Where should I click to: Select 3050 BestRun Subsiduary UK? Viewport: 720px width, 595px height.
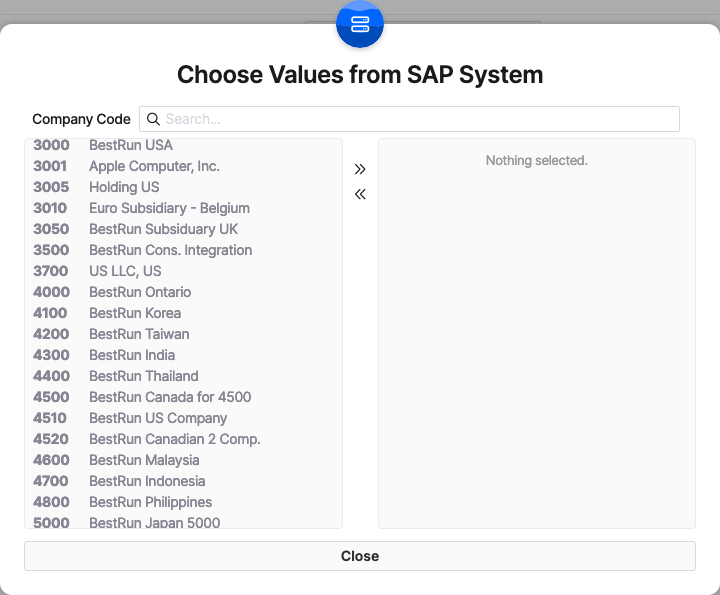[183, 229]
